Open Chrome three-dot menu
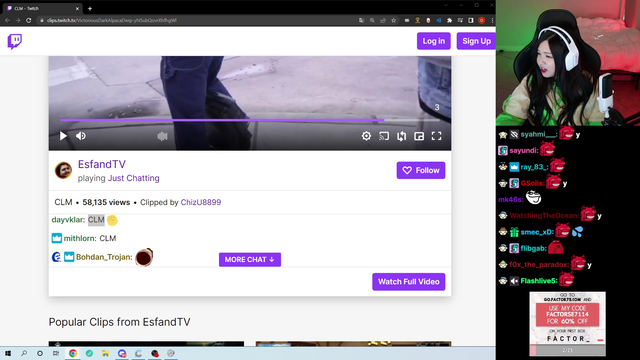The width and height of the screenshot is (640, 360). pos(492,20)
